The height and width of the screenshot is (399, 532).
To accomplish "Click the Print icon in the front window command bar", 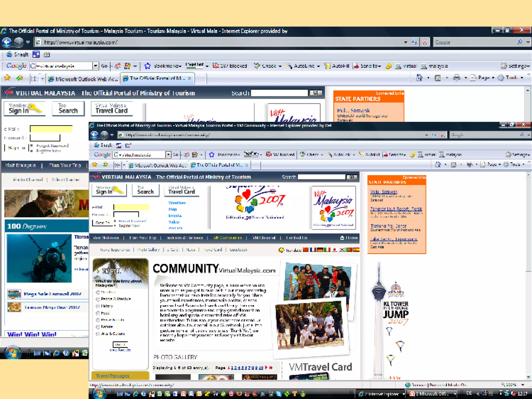I will pyautogui.click(x=469, y=164).
